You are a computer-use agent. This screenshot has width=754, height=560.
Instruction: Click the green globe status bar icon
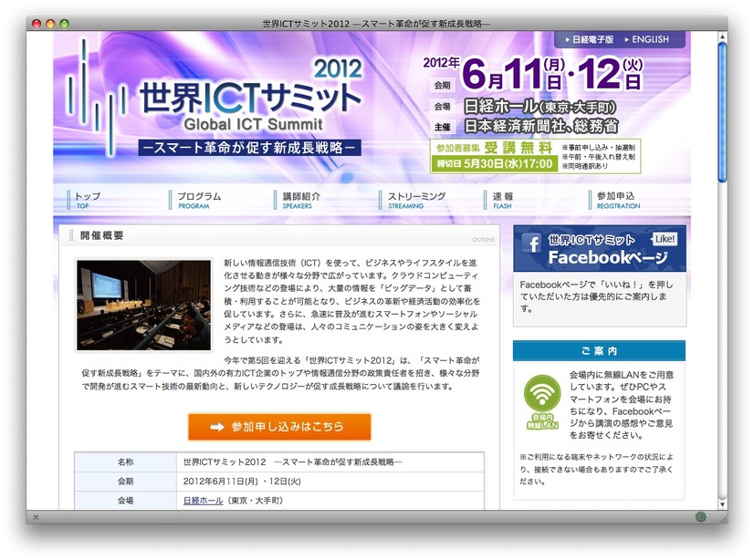pyautogui.click(x=701, y=517)
